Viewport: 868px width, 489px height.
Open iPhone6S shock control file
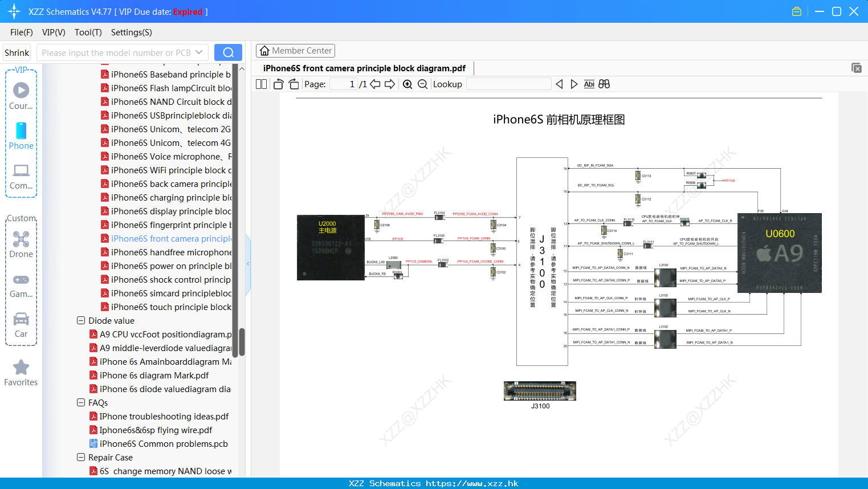(166, 279)
